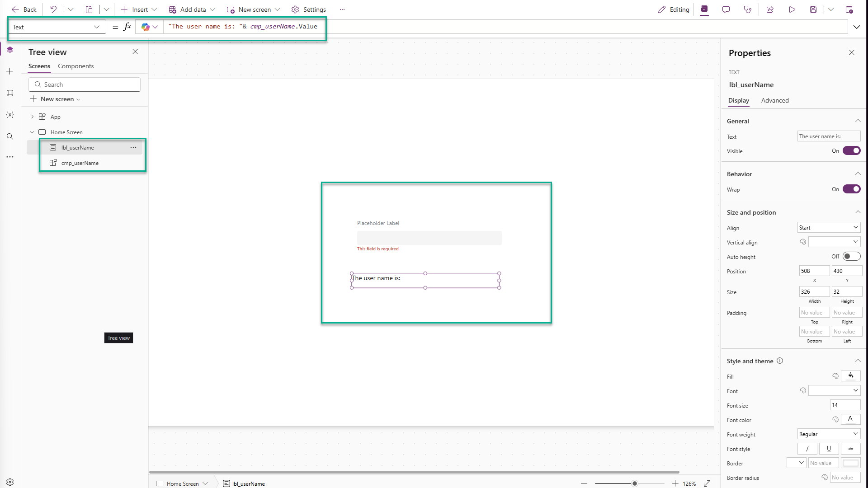The height and width of the screenshot is (488, 868).
Task: Open Variables icon in left sidebar
Action: tap(10, 115)
